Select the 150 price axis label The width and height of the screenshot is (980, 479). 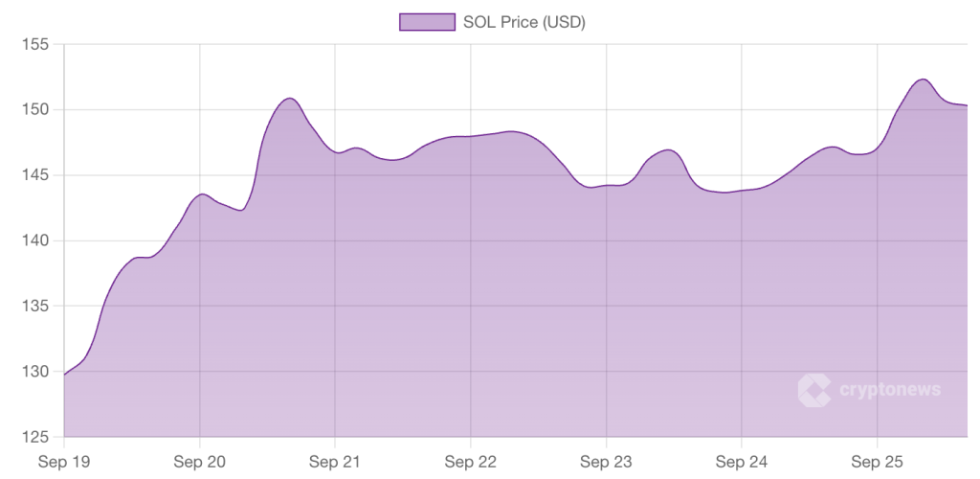(37, 110)
